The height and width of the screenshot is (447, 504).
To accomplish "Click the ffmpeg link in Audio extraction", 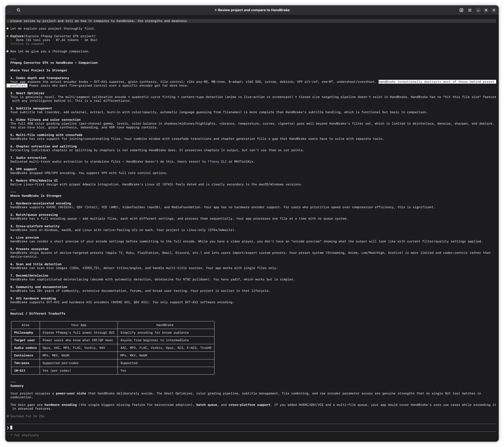I will [x=213, y=162].
